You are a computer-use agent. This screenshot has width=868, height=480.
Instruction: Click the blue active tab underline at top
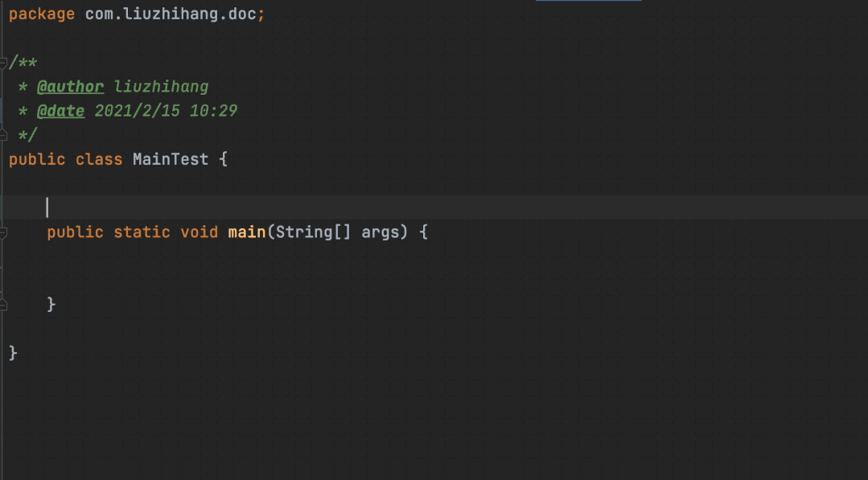[x=588, y=1]
